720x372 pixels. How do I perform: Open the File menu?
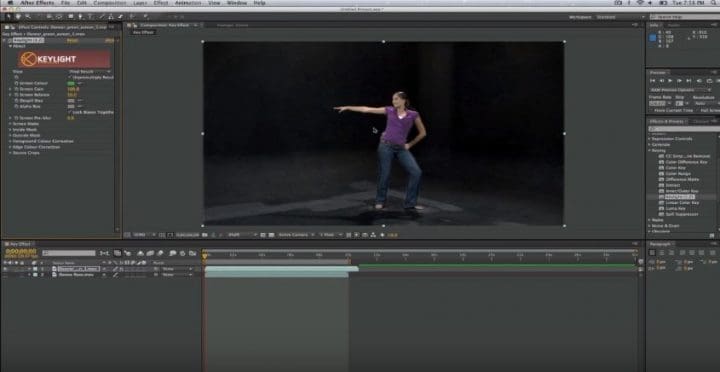pyautogui.click(x=65, y=3)
